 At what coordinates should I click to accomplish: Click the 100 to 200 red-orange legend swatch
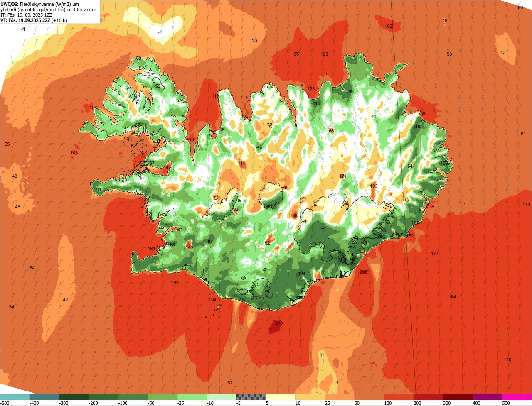coord(398,397)
